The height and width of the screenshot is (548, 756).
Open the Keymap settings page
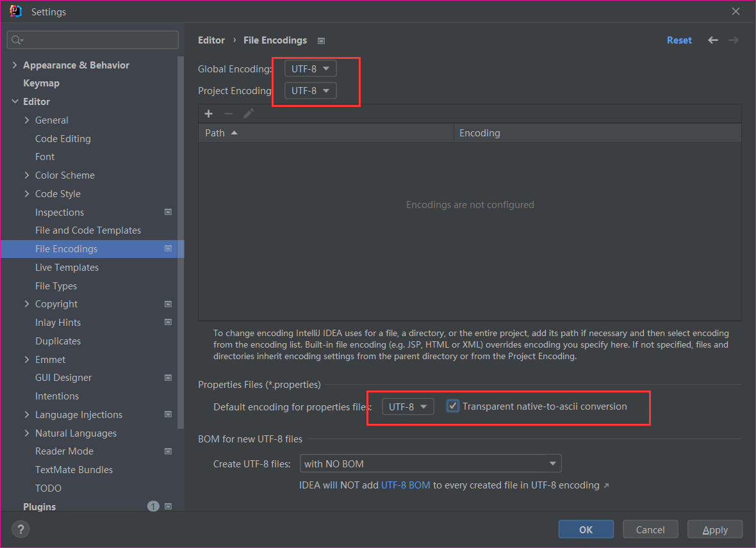pos(42,83)
